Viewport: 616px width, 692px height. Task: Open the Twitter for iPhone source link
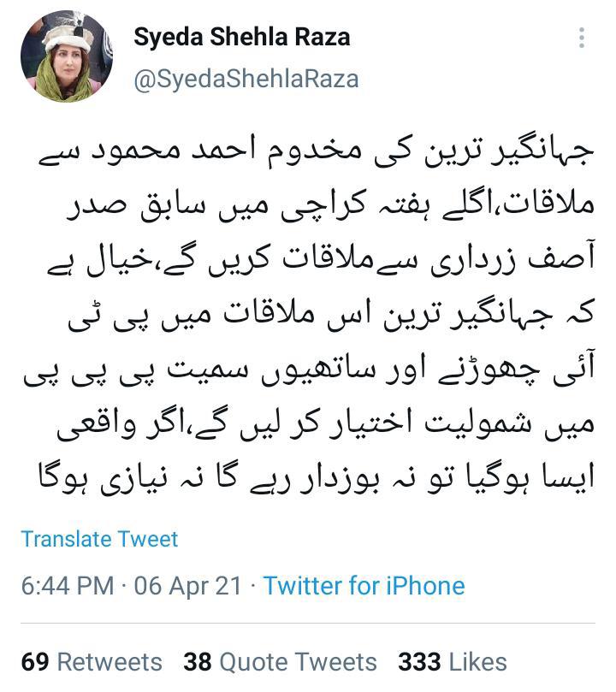(364, 586)
